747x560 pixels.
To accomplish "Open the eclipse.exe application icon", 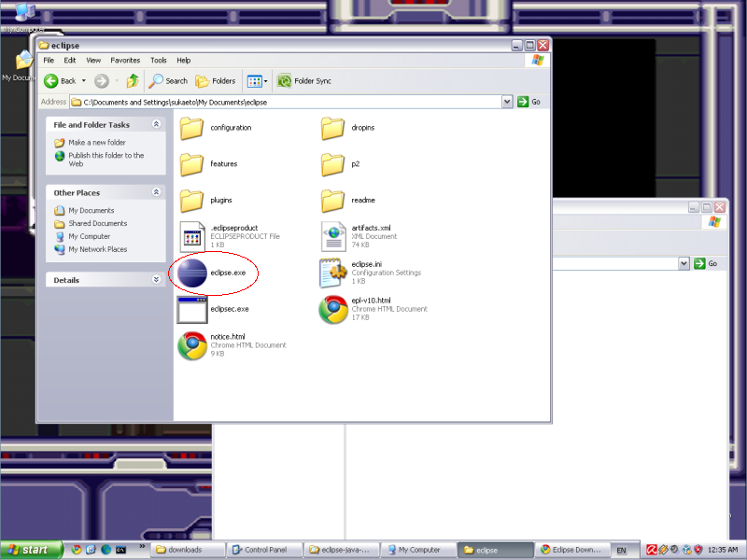I will [x=192, y=272].
